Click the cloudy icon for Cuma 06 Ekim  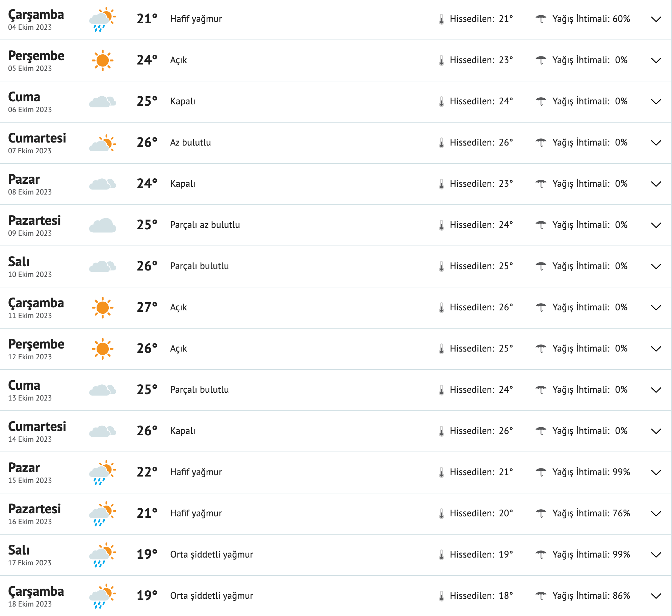(102, 101)
